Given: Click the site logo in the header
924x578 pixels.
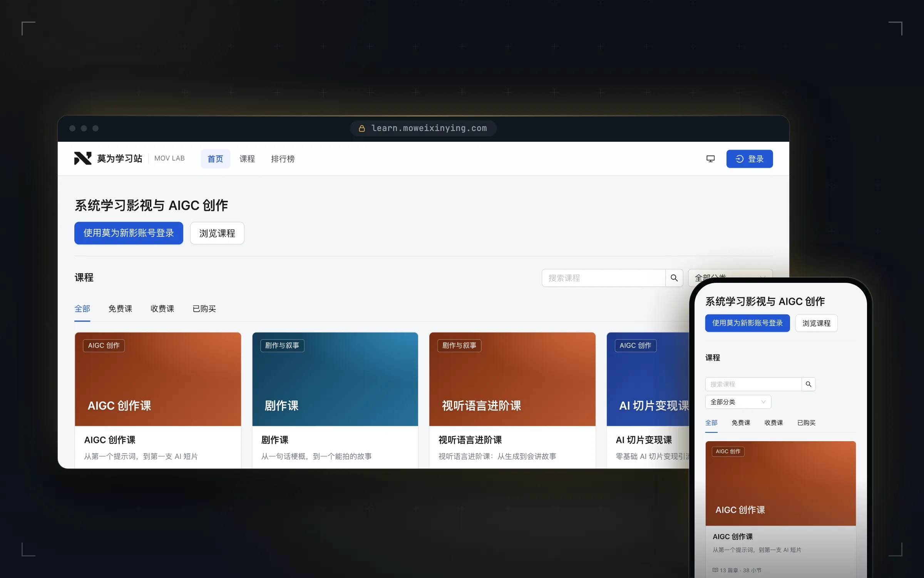Looking at the screenshot, I should 83,158.
